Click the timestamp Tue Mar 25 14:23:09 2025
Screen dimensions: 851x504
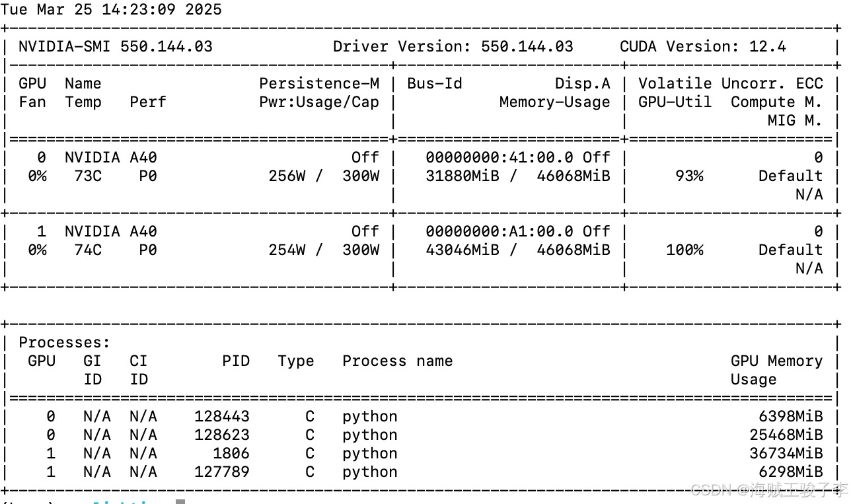tap(111, 10)
